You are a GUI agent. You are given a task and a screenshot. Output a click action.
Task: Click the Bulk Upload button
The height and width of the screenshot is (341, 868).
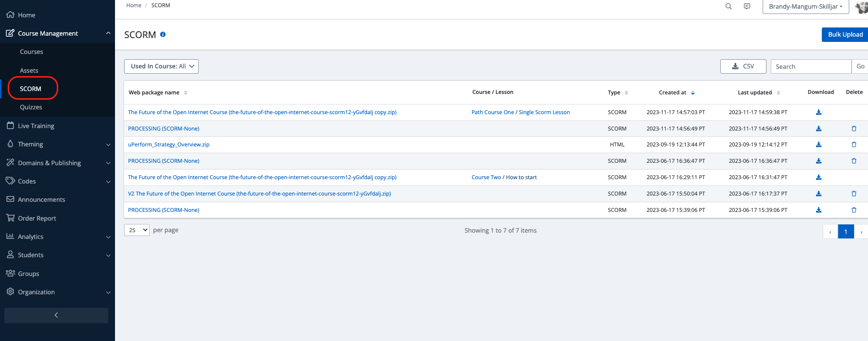(845, 35)
